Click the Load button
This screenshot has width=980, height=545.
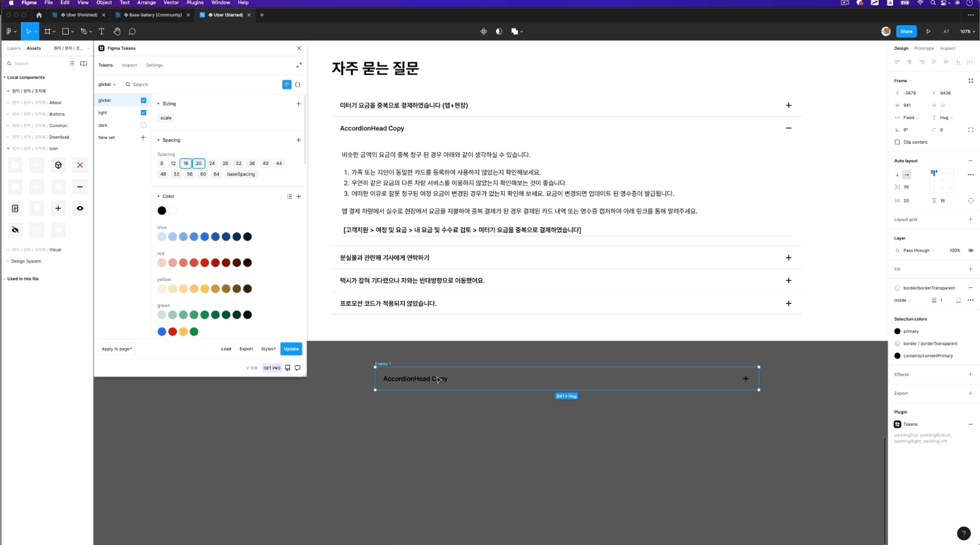click(226, 349)
